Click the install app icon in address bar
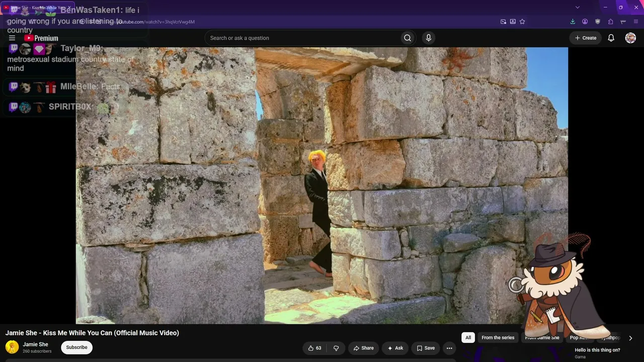This screenshot has height=362, width=644. [x=513, y=22]
